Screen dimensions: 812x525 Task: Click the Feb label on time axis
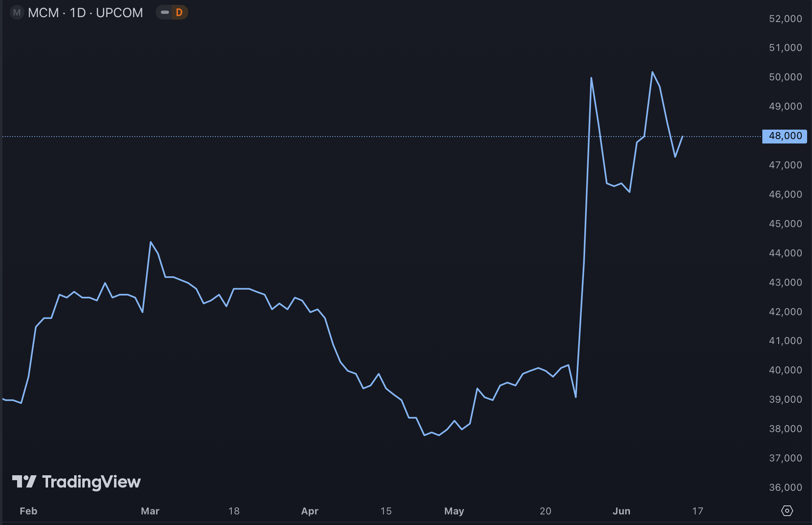tap(29, 511)
